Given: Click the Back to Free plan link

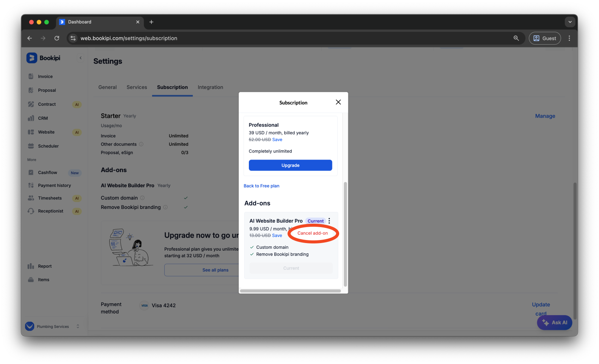Looking at the screenshot, I should coord(261,186).
